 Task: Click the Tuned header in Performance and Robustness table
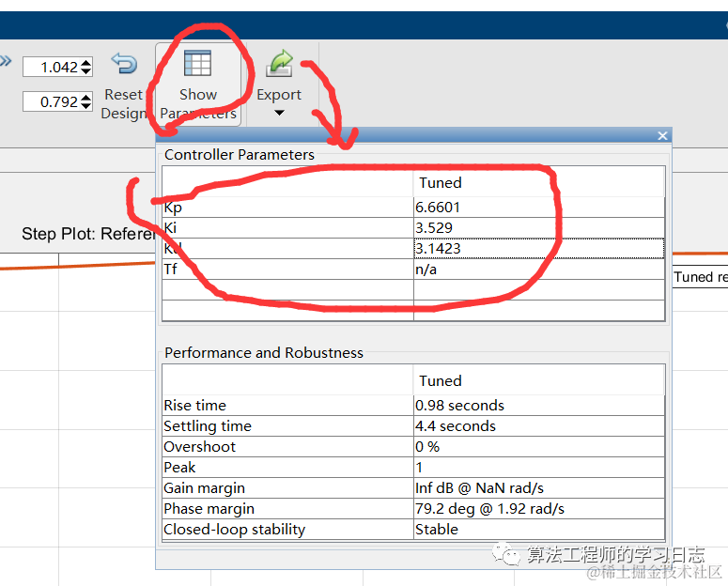(441, 380)
